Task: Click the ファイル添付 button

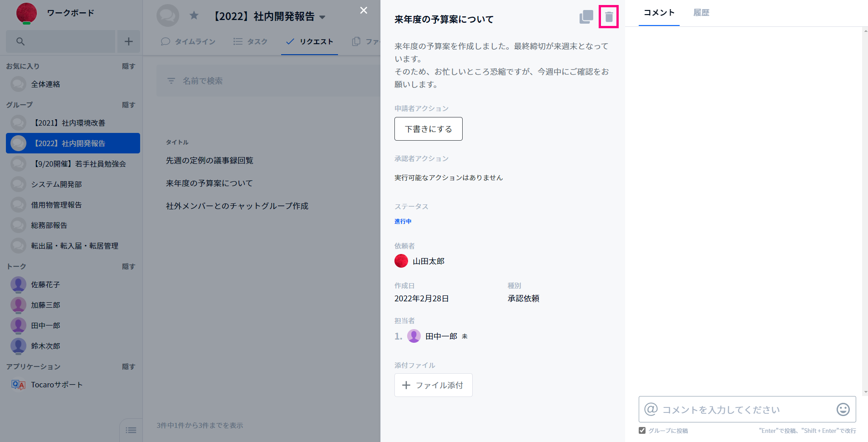Action: coord(433,385)
